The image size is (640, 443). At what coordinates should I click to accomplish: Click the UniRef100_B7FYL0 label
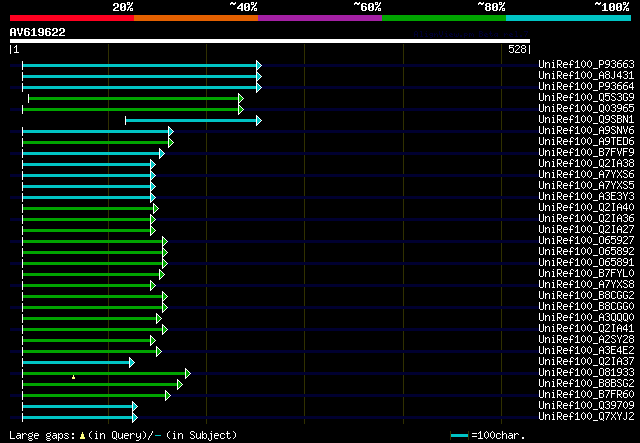coord(586,274)
